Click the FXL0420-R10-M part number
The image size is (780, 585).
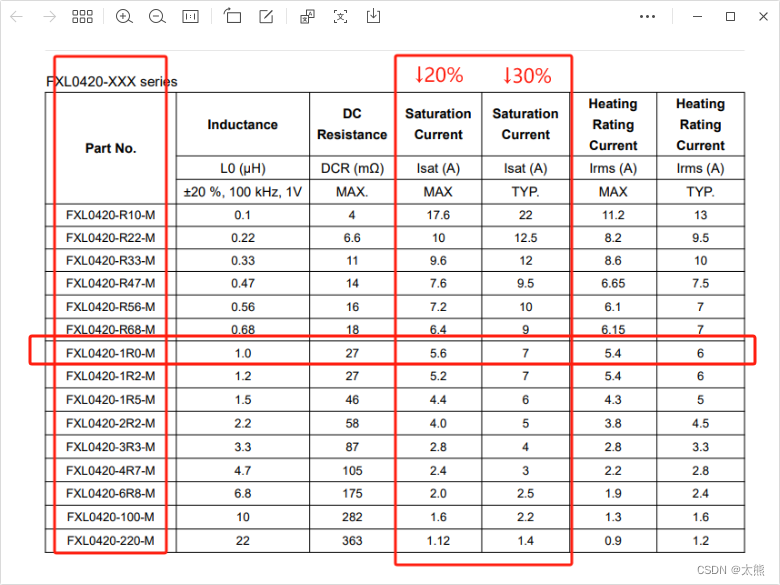[110, 215]
